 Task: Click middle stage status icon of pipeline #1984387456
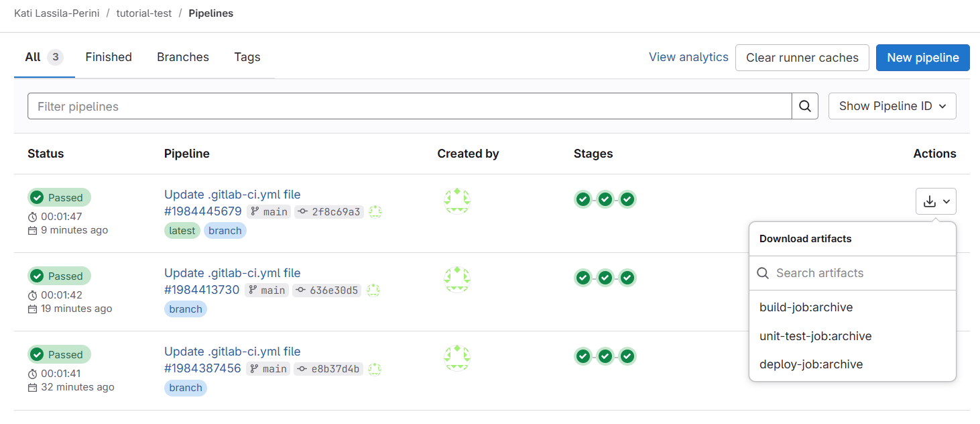point(605,356)
